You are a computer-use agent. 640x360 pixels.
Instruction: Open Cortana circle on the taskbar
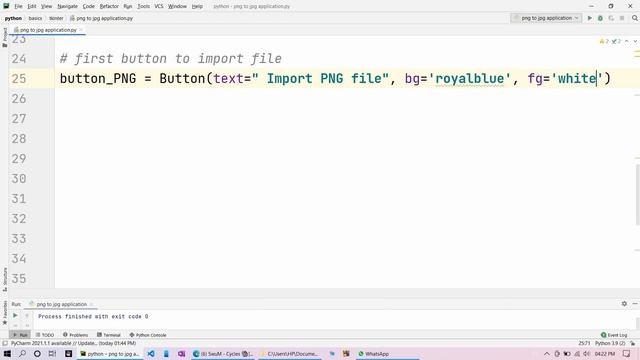[x=37, y=353]
